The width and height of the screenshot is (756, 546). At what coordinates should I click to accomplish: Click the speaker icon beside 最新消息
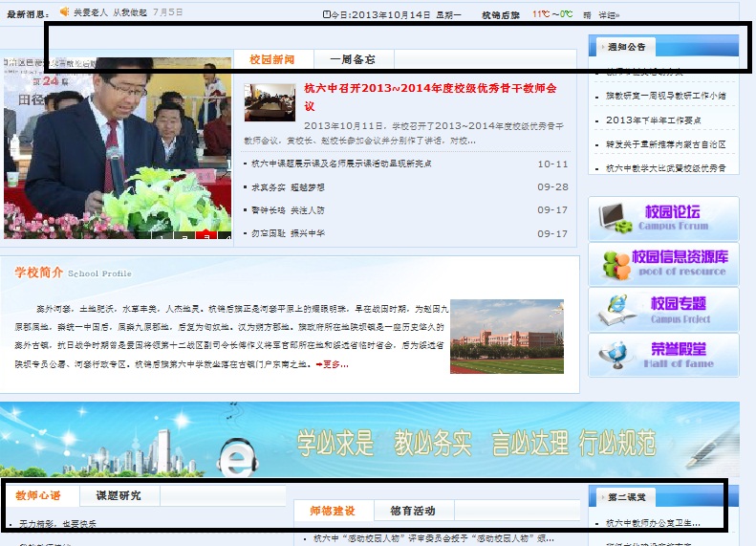click(x=65, y=12)
